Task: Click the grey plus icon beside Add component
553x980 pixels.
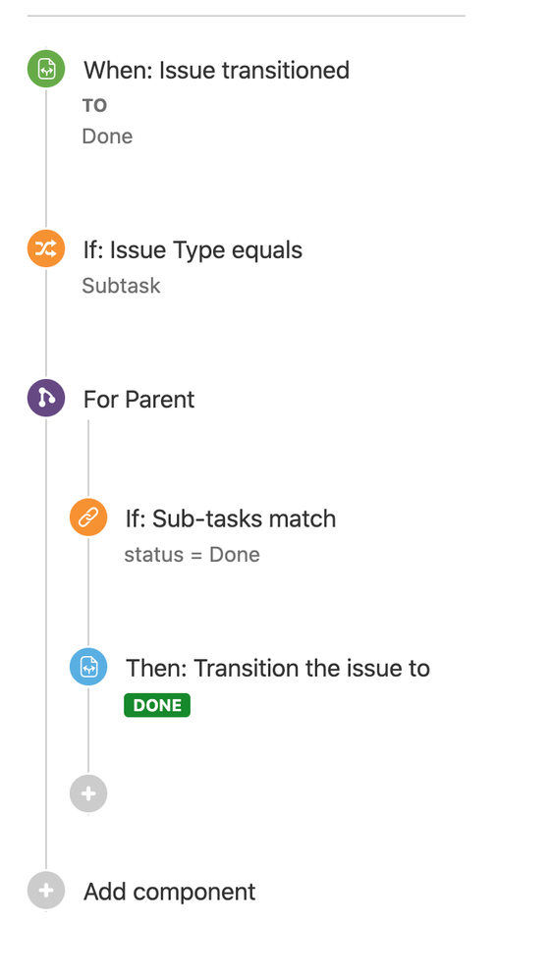Action: click(x=45, y=890)
